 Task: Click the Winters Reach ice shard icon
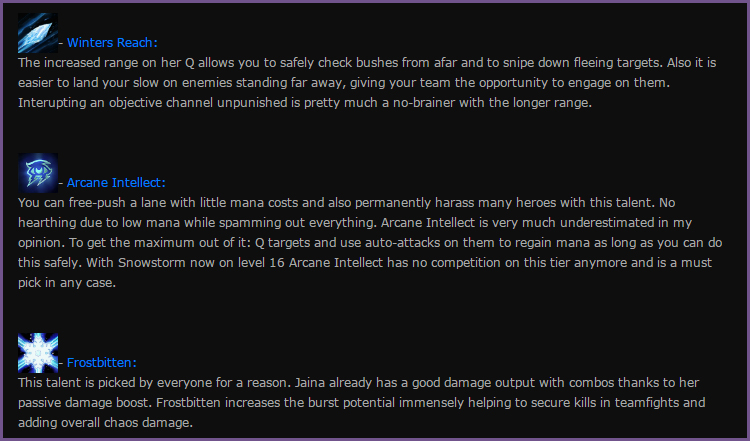38,33
